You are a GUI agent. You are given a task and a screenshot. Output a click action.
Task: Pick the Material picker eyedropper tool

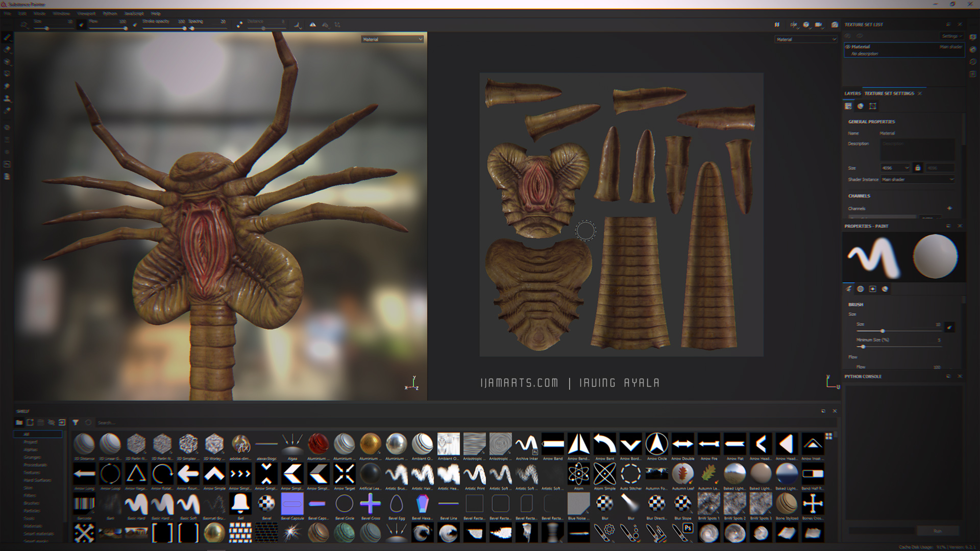point(7,111)
